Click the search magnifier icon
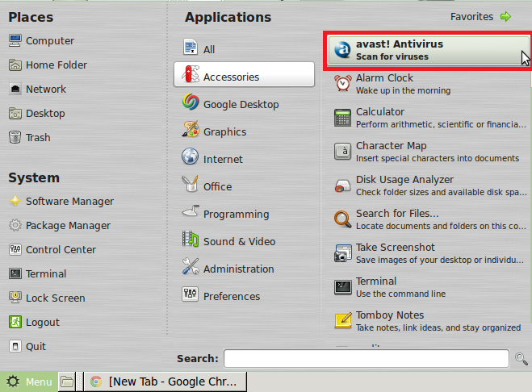This screenshot has height=392, width=532. coord(522,358)
